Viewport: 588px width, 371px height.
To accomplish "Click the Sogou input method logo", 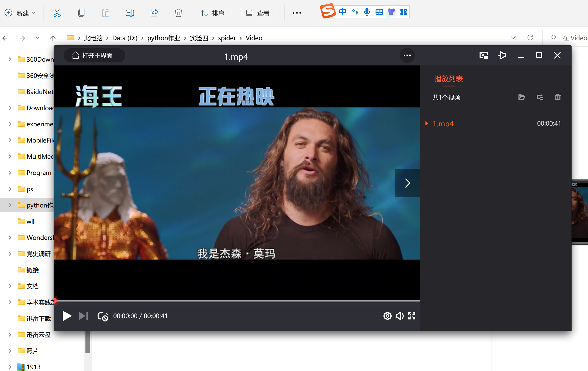I will pos(328,11).
